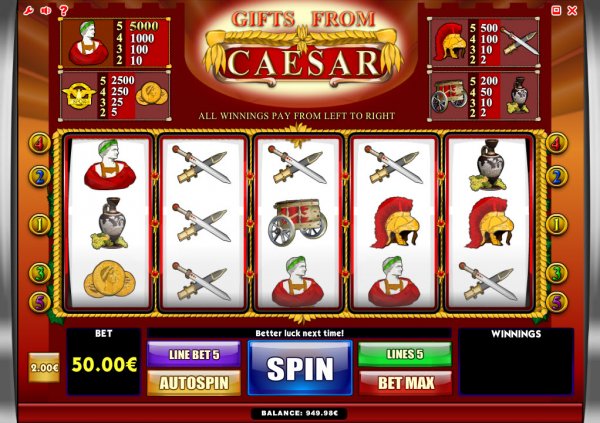Screen dimensions: 600x423
Task: Click the balance display at the bottom
Action: [300, 413]
